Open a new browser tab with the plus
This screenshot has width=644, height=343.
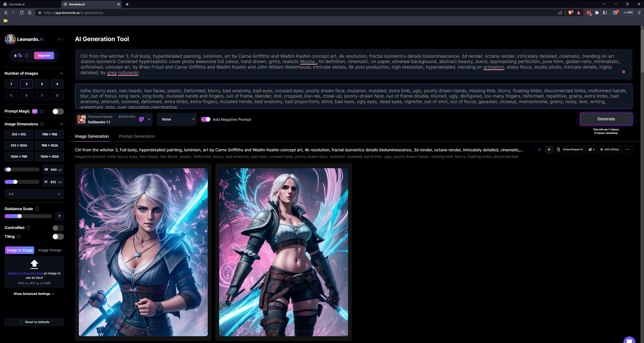[127, 4]
